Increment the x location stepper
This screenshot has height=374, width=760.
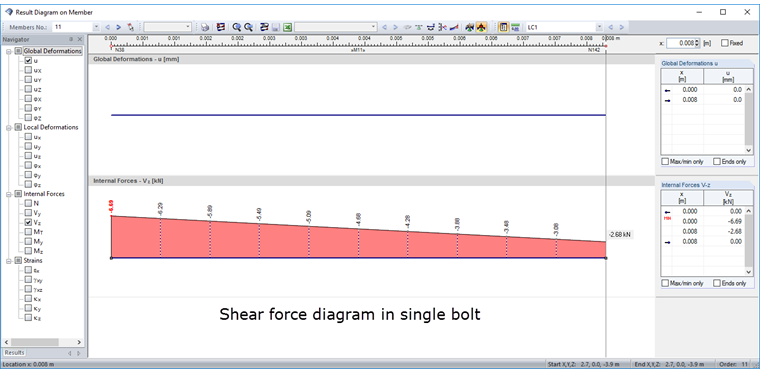697,41
